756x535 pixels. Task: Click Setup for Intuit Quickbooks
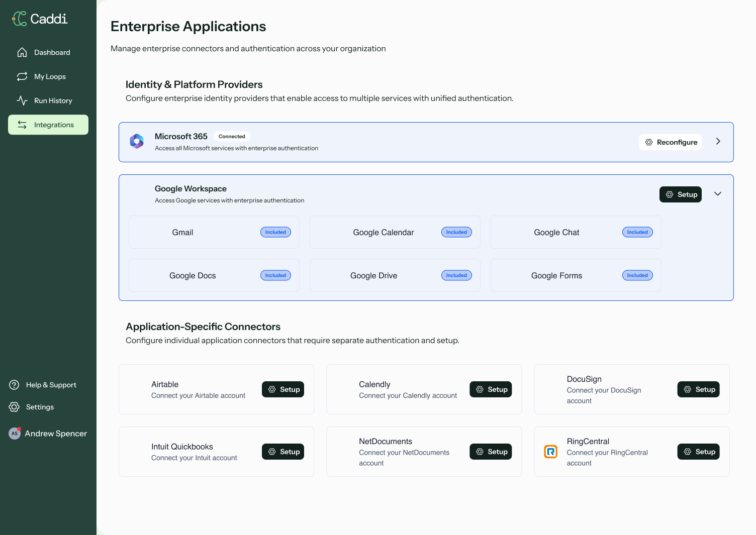point(283,452)
